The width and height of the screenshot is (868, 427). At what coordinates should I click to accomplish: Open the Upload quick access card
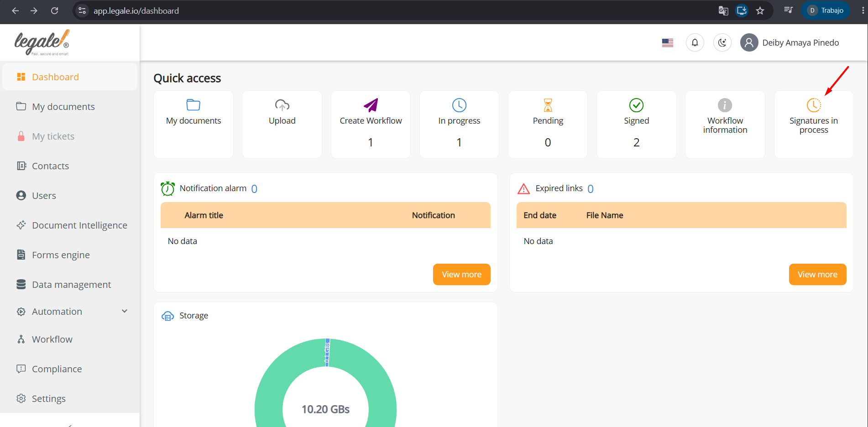click(282, 124)
